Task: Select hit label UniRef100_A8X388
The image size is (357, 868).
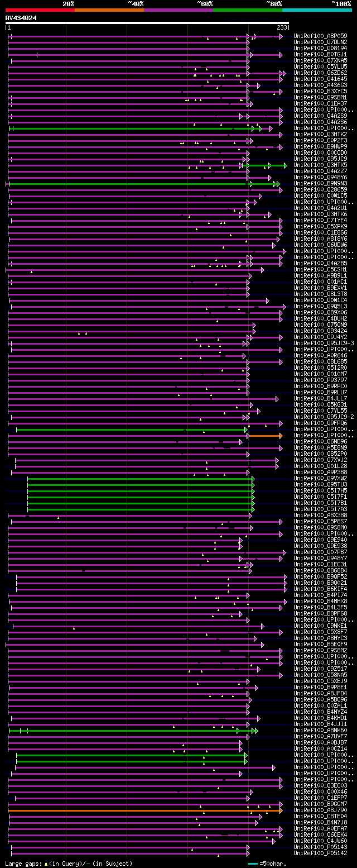Action: coord(320,515)
